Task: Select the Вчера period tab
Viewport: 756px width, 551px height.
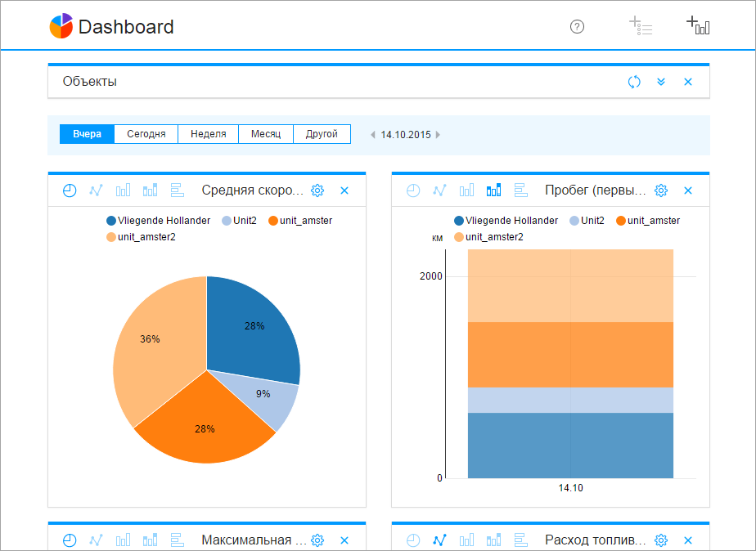Action: (87, 134)
